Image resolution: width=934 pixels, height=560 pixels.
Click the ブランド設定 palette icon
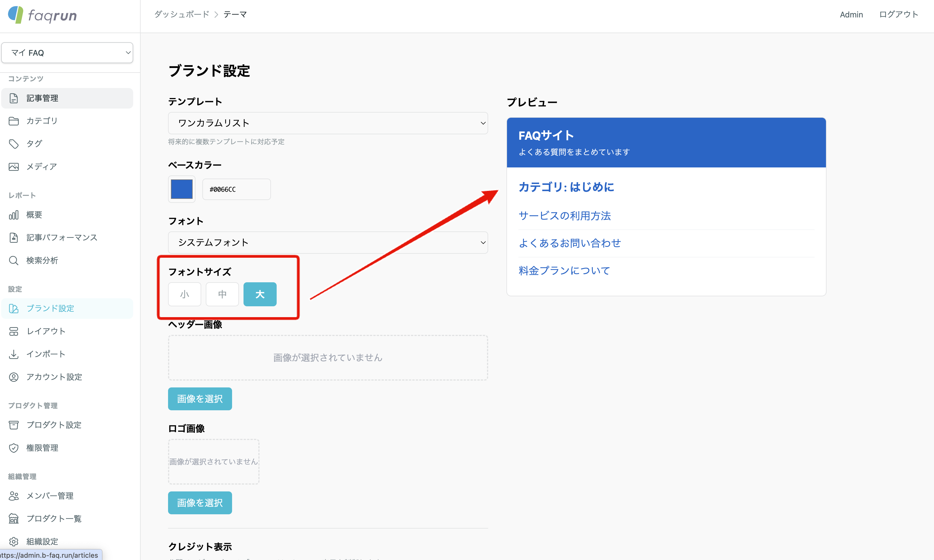pos(14,309)
